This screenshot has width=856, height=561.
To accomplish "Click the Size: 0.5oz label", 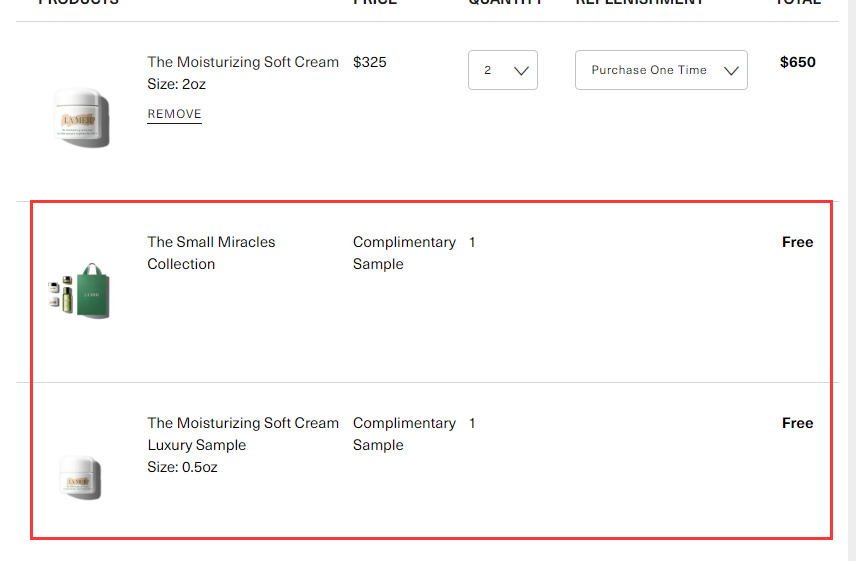I will coord(182,467).
